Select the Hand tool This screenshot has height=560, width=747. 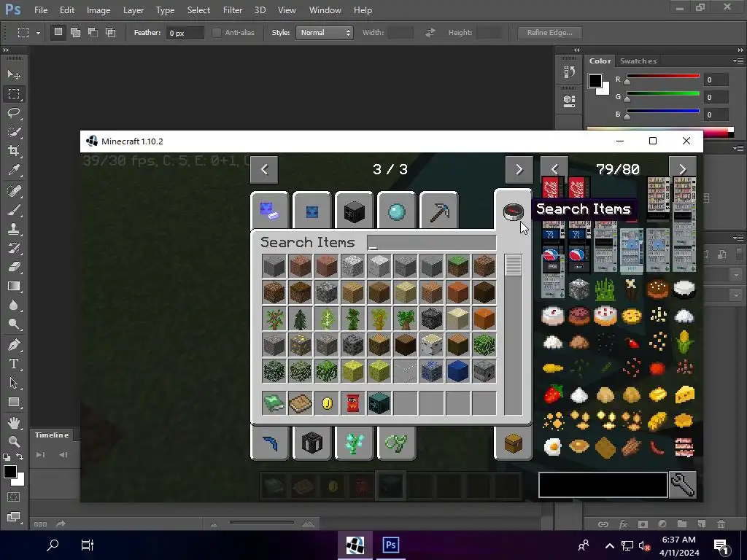pyautogui.click(x=14, y=423)
